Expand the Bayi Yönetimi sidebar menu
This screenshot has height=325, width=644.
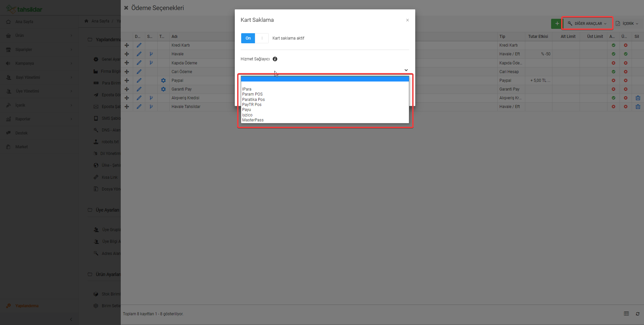click(x=39, y=77)
